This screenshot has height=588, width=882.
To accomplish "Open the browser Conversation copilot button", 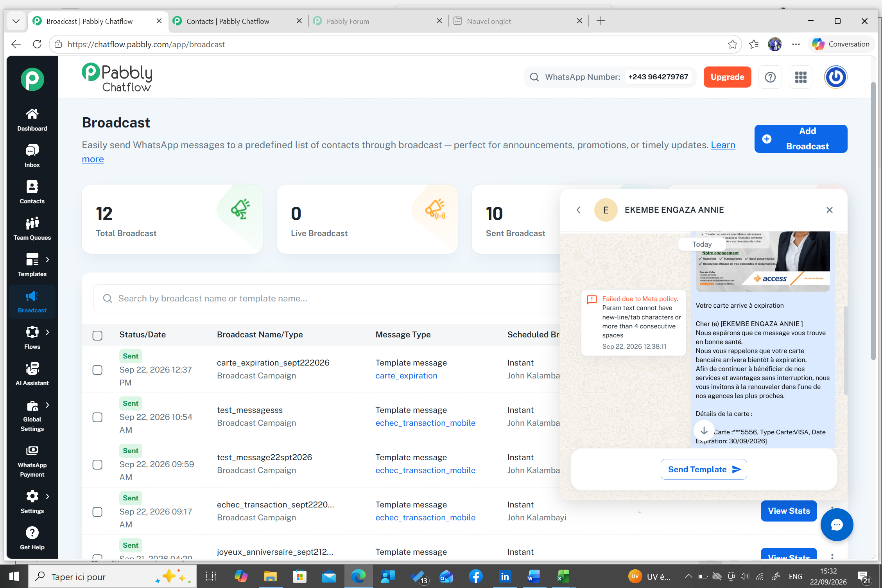I will tap(841, 44).
